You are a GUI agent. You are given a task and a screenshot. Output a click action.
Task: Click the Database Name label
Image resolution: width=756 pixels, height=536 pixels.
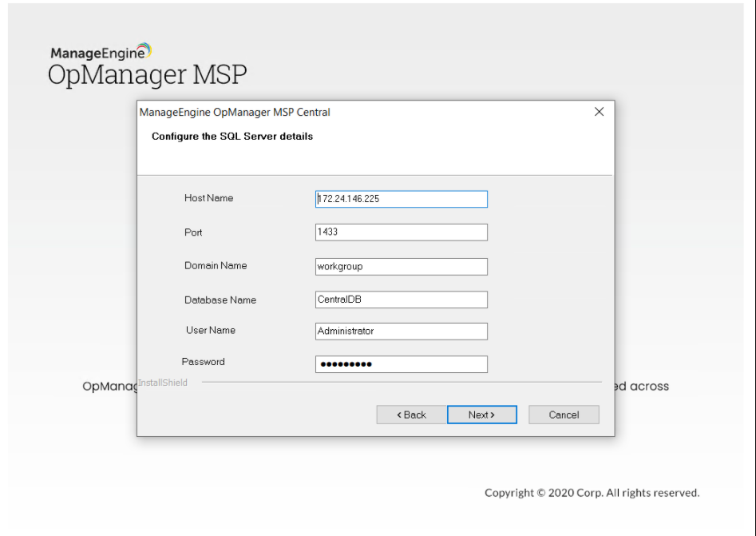coord(216,299)
